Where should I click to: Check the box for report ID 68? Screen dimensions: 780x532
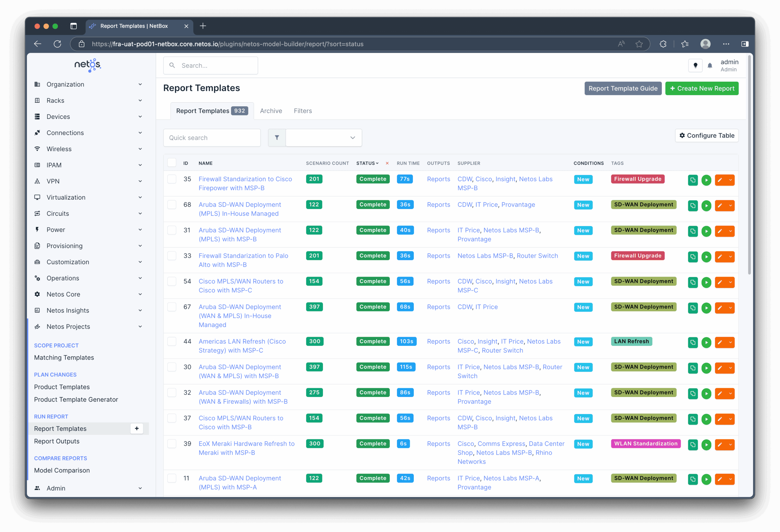click(172, 204)
